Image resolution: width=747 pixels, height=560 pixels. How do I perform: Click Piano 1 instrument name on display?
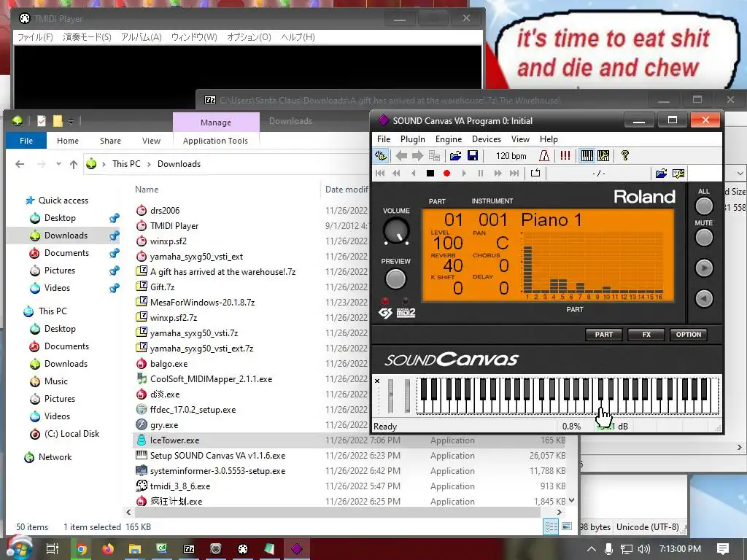[x=551, y=220]
